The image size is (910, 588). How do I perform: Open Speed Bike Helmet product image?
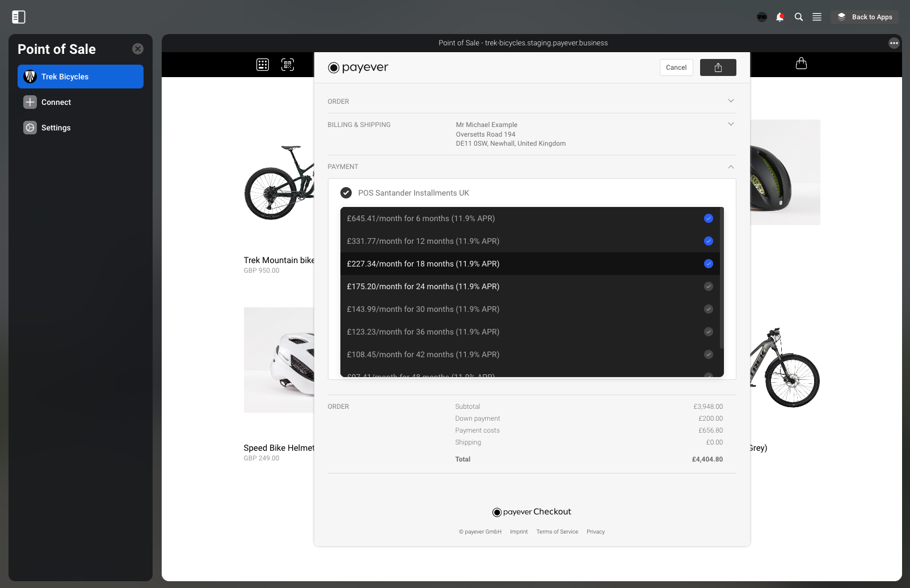tap(279, 360)
